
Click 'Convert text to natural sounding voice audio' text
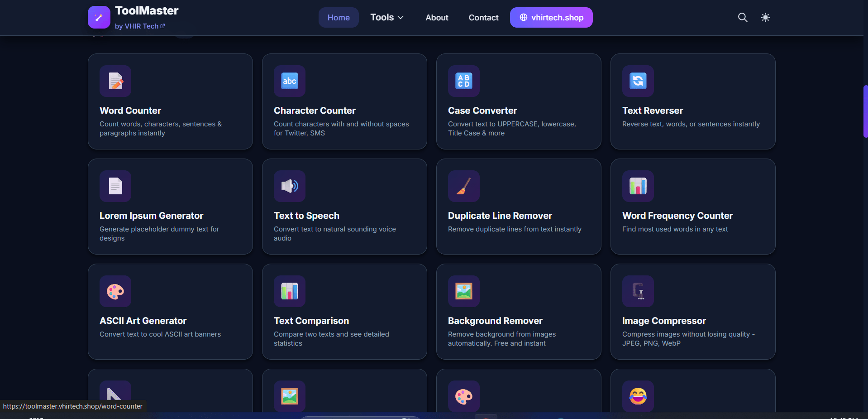point(335,234)
